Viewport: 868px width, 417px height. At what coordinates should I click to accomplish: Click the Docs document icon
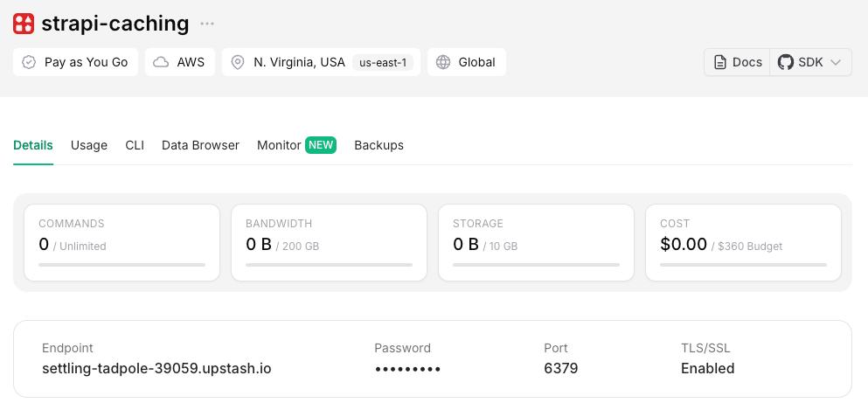point(720,62)
